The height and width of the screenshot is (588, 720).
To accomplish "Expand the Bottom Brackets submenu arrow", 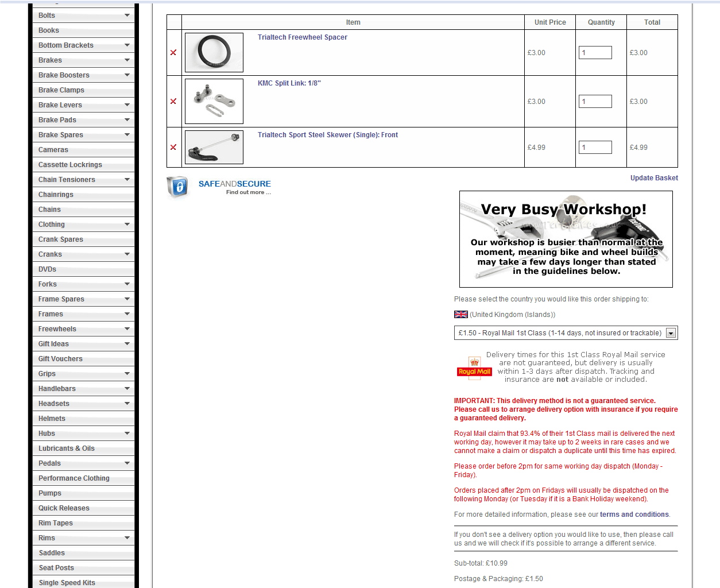I will 127,45.
